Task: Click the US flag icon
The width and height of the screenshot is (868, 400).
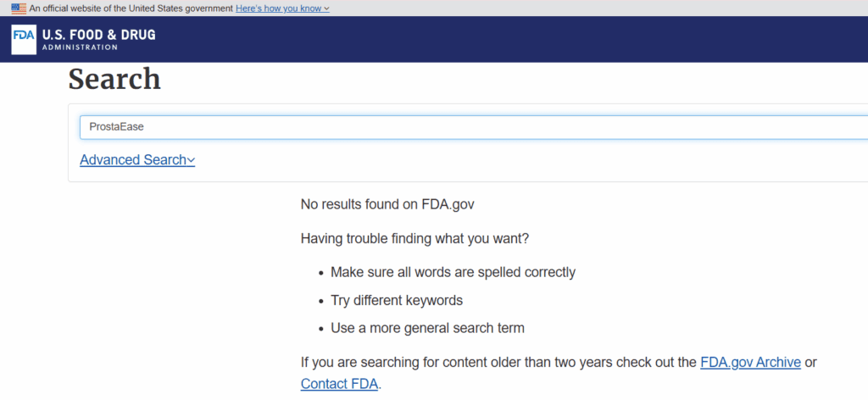Action: coord(19,8)
